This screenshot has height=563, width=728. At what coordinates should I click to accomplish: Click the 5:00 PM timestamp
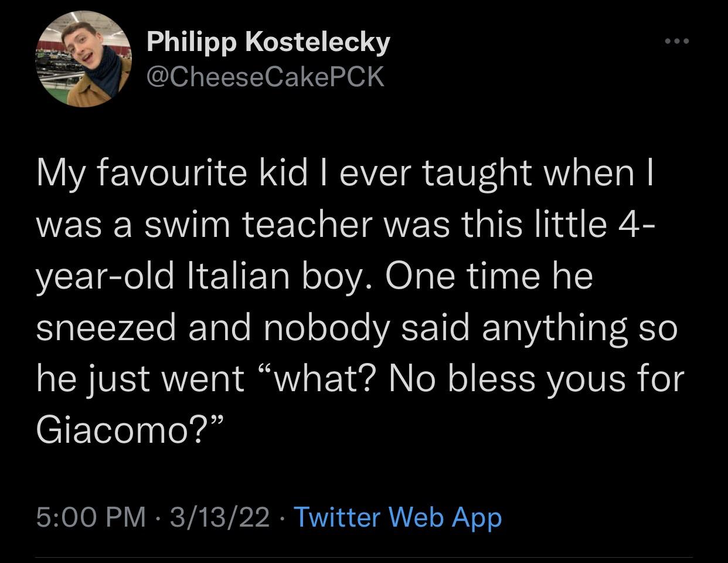click(91, 517)
